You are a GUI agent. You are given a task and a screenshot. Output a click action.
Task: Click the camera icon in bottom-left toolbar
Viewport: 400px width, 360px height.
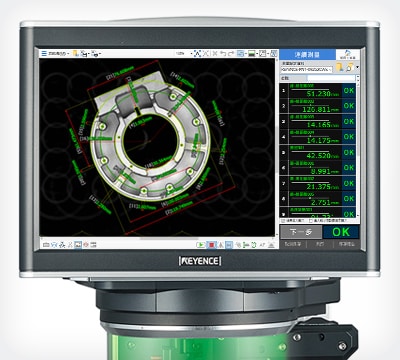pos(46,245)
